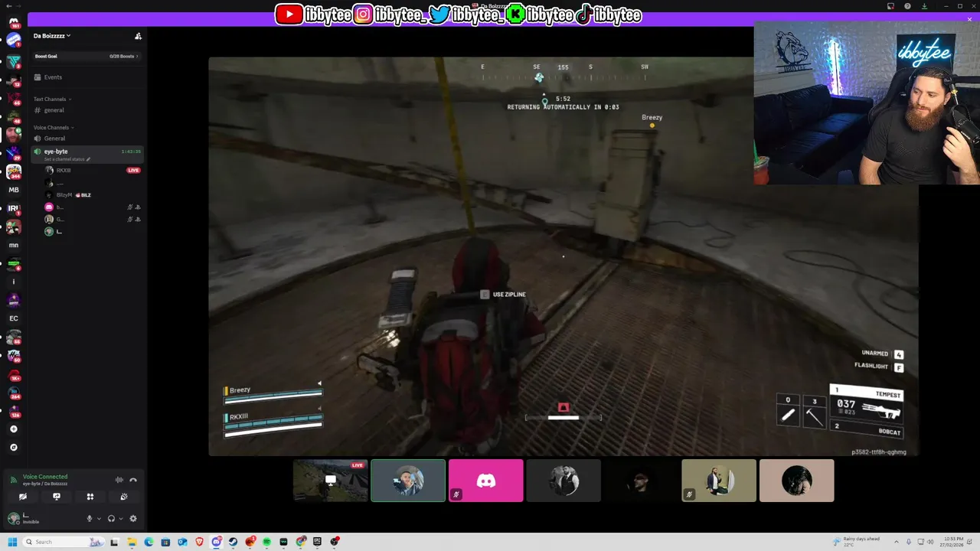Open the Steam taskbar icon
The width and height of the screenshot is (980, 551).
pos(233,542)
